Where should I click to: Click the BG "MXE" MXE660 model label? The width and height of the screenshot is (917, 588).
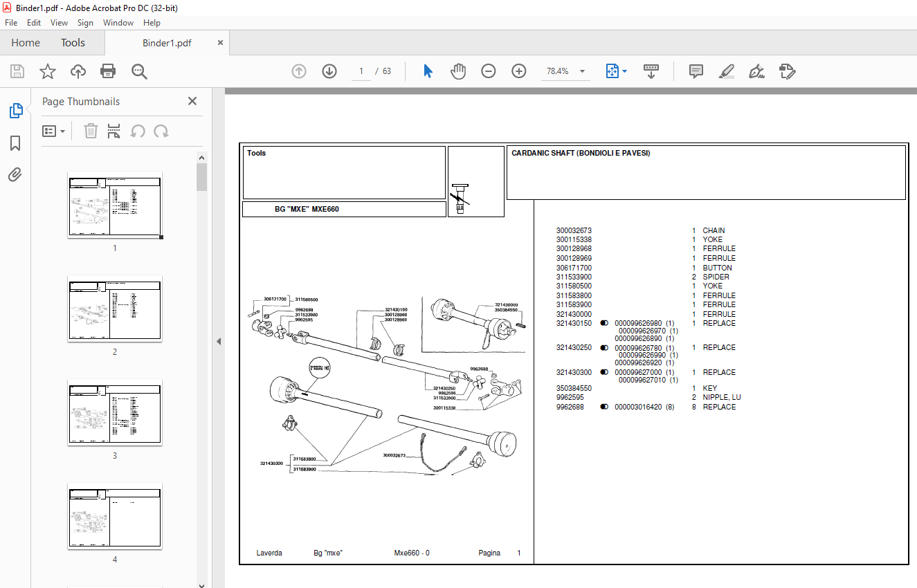307,209
